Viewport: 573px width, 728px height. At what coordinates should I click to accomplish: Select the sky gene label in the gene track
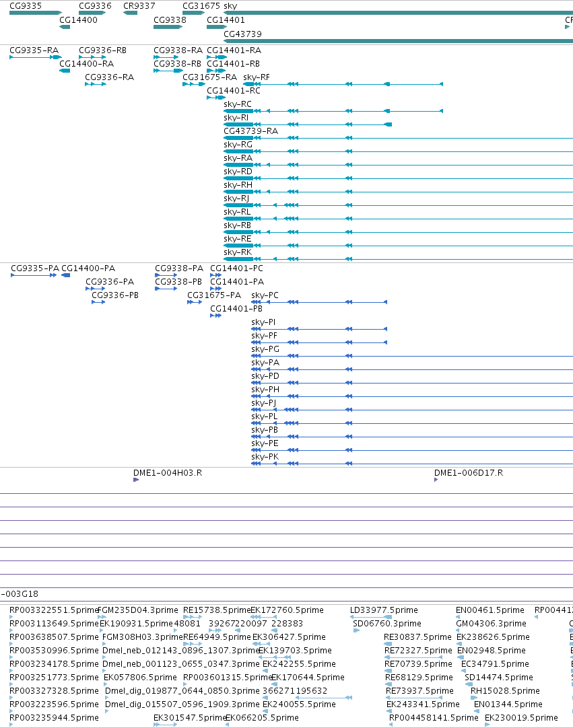230,6
